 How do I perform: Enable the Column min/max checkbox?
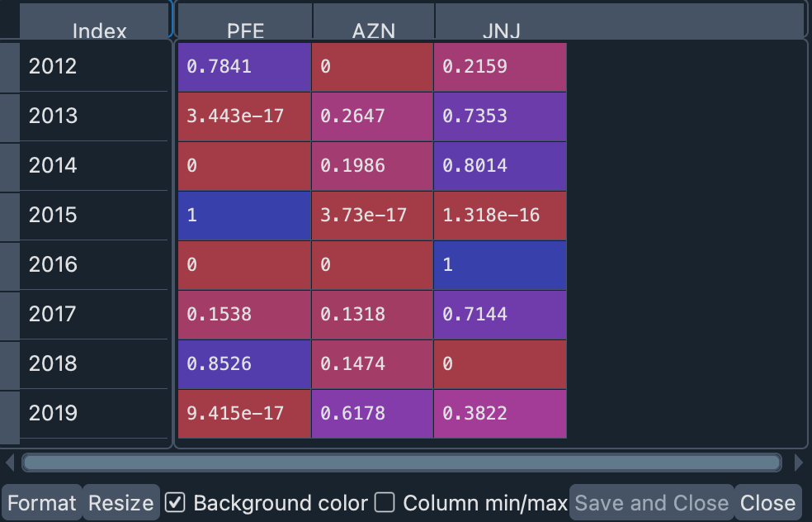pos(385,502)
